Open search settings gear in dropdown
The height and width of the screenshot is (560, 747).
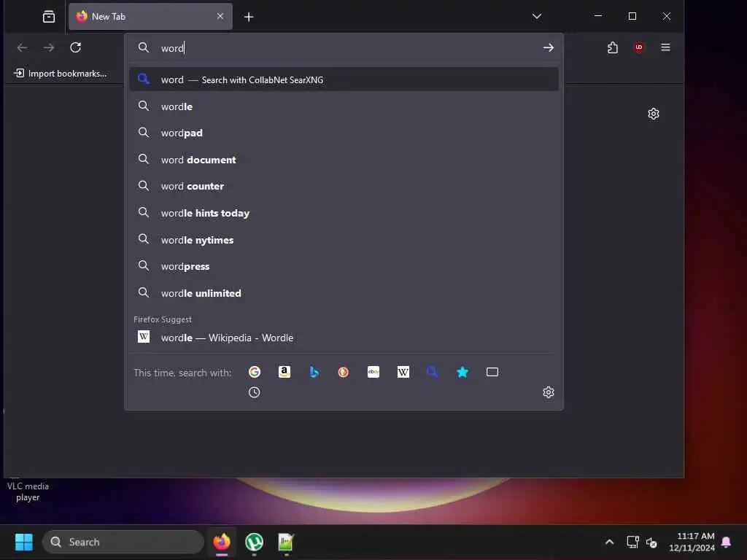[549, 392]
